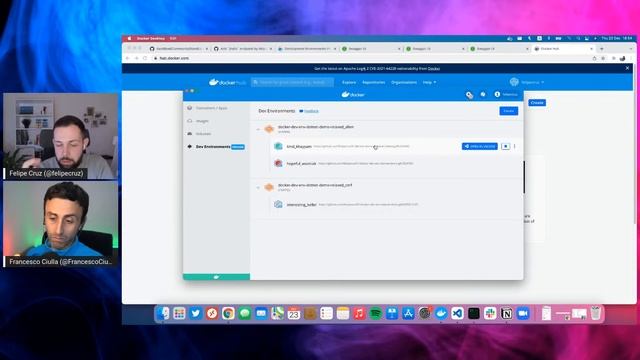This screenshot has height=360, width=640.
Task: Open Notion from the Dock
Action: coord(507,313)
